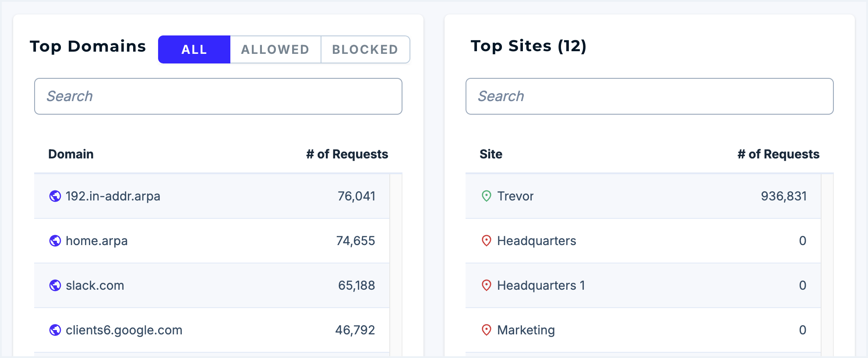Image resolution: width=868 pixels, height=358 pixels.
Task: Click the globe icon next to clients6.google.com
Action: 55,330
